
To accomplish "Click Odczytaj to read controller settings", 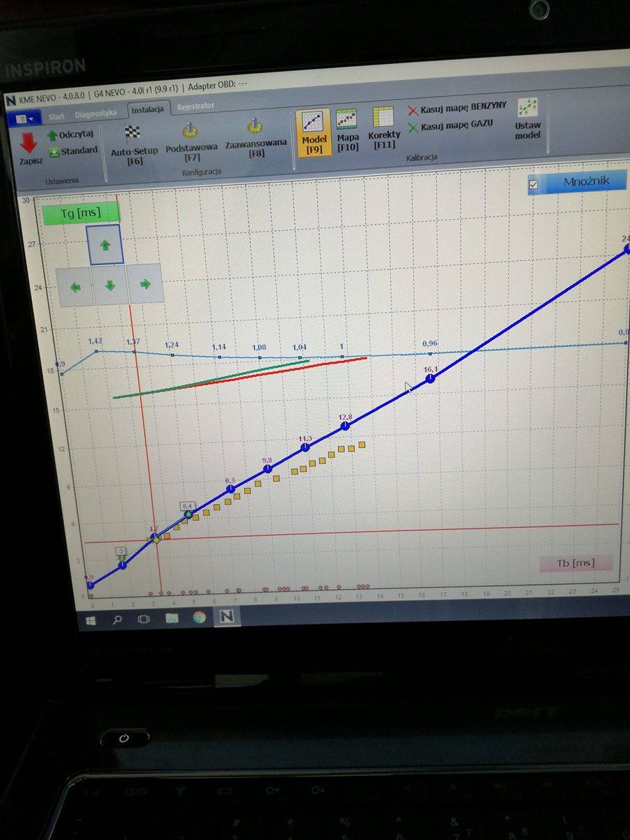I will [x=71, y=135].
